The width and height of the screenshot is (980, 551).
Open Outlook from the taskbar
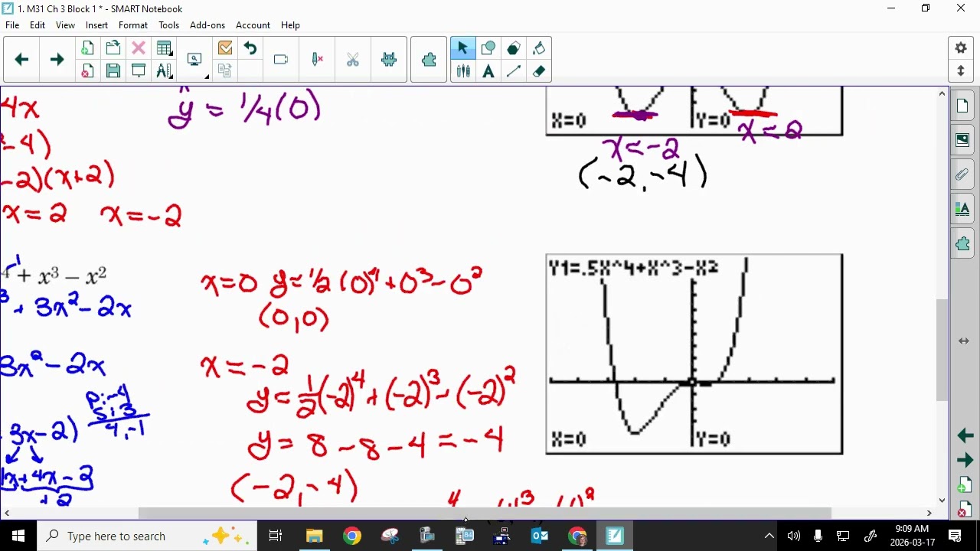click(x=540, y=536)
